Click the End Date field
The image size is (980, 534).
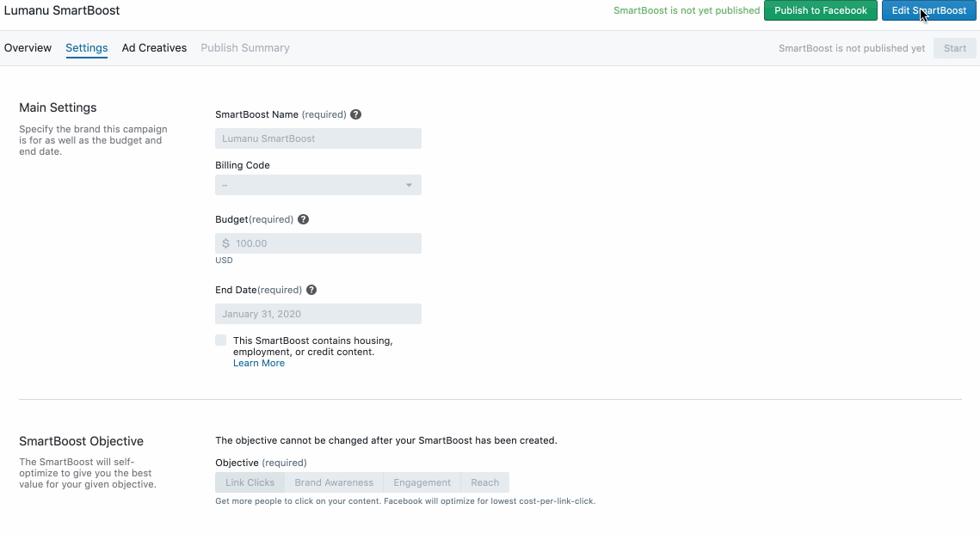coord(318,314)
